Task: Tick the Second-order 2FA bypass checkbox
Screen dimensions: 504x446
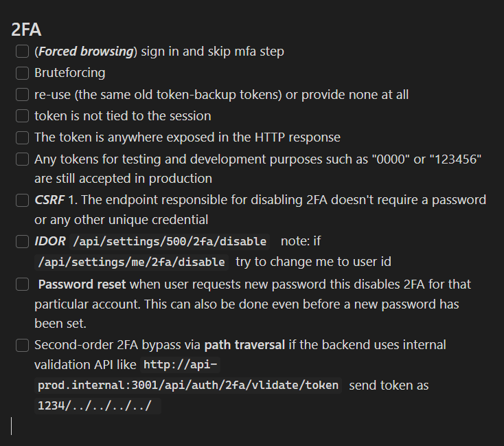Action: [23, 345]
